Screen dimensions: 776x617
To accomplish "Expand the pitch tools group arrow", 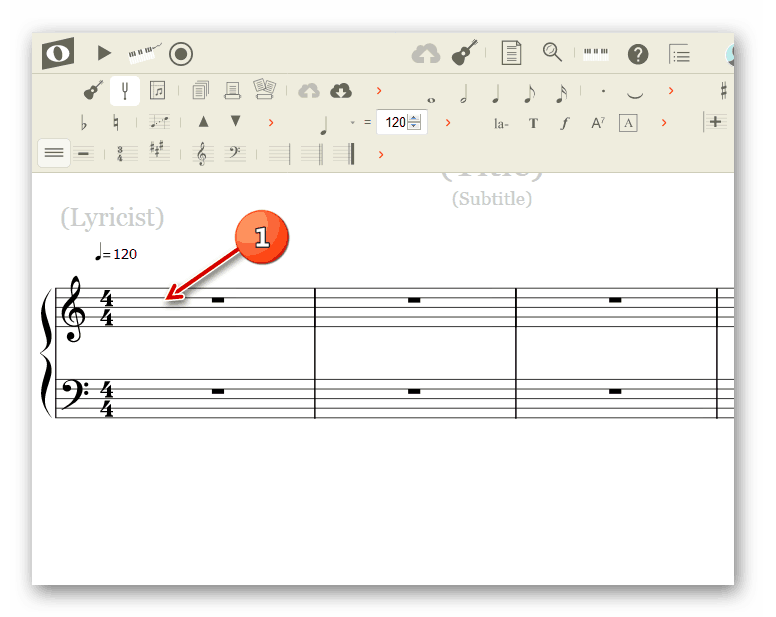I will click(271, 123).
